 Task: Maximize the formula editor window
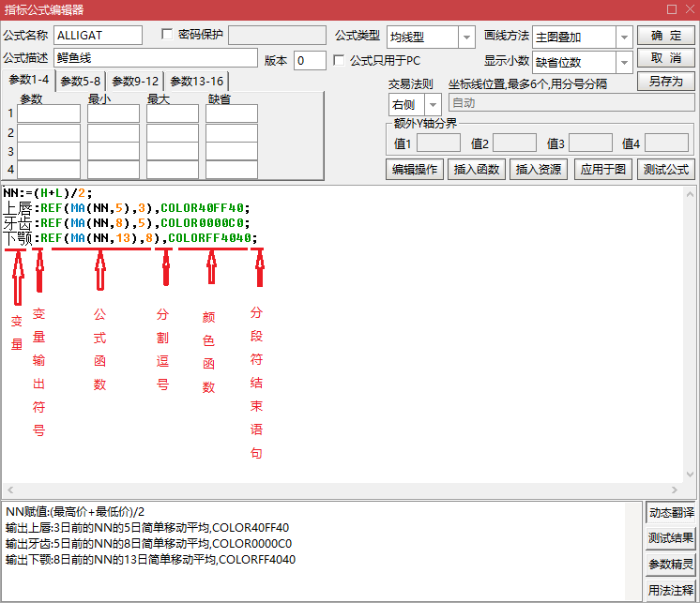pos(670,10)
